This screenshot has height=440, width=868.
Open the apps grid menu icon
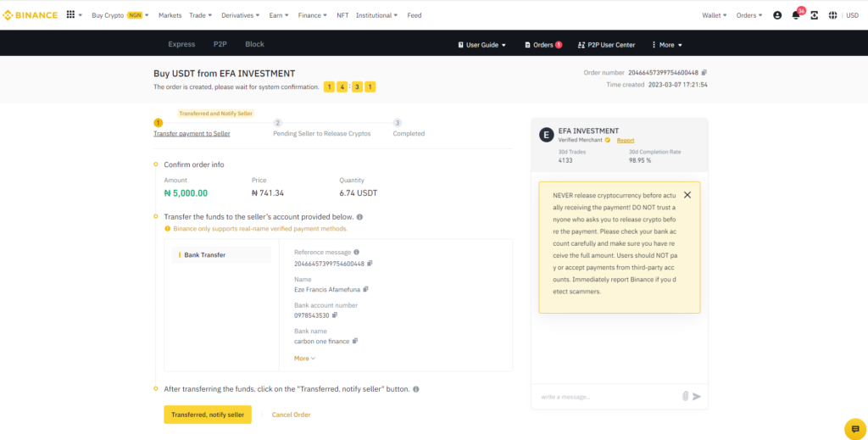(71, 14)
